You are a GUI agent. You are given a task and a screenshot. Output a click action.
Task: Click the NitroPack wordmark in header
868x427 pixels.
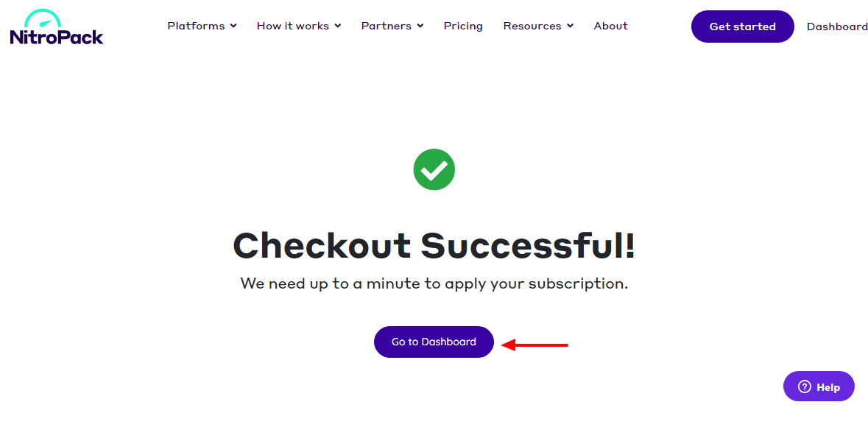pos(57,37)
